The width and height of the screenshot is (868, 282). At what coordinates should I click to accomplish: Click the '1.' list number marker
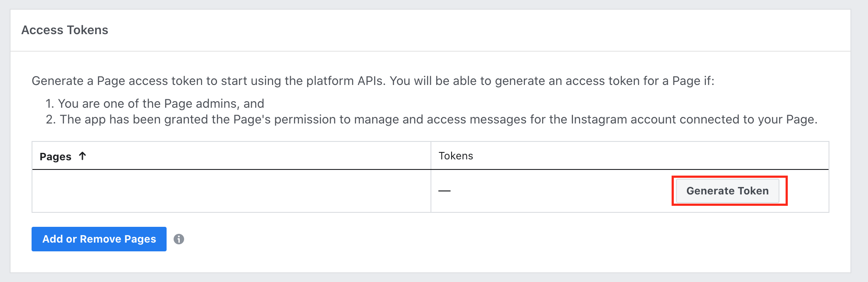coord(50,104)
